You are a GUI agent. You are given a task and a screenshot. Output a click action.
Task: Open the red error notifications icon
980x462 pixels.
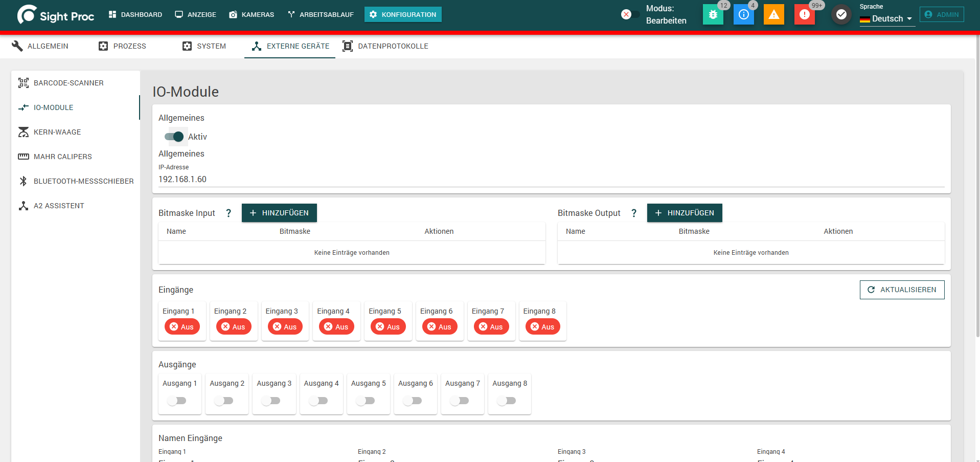pyautogui.click(x=804, y=14)
